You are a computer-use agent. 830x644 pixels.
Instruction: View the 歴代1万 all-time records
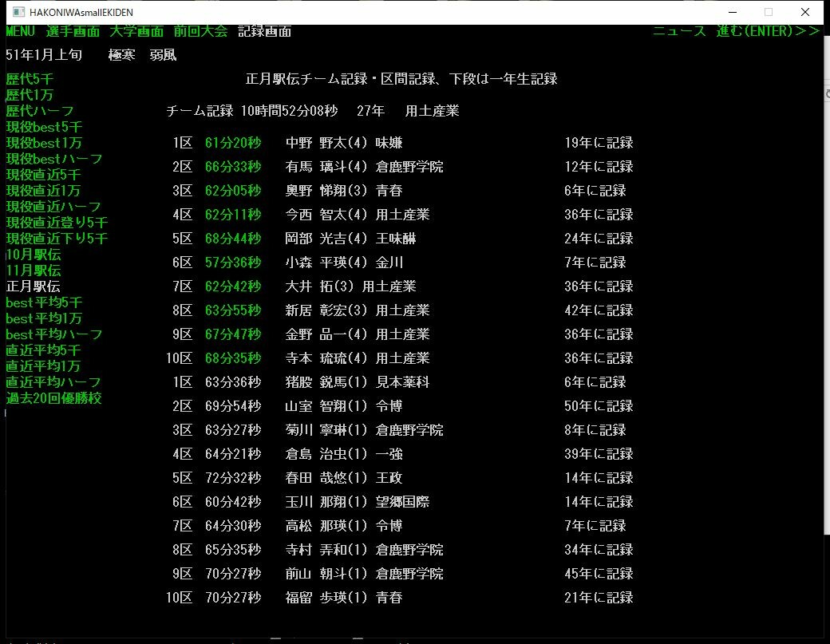coord(30,95)
